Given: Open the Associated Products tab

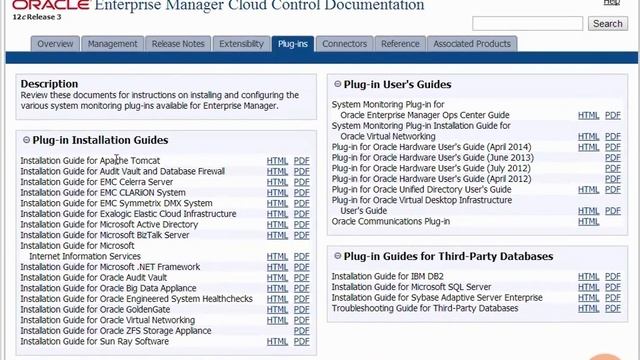Looking at the screenshot, I should coord(472,44).
